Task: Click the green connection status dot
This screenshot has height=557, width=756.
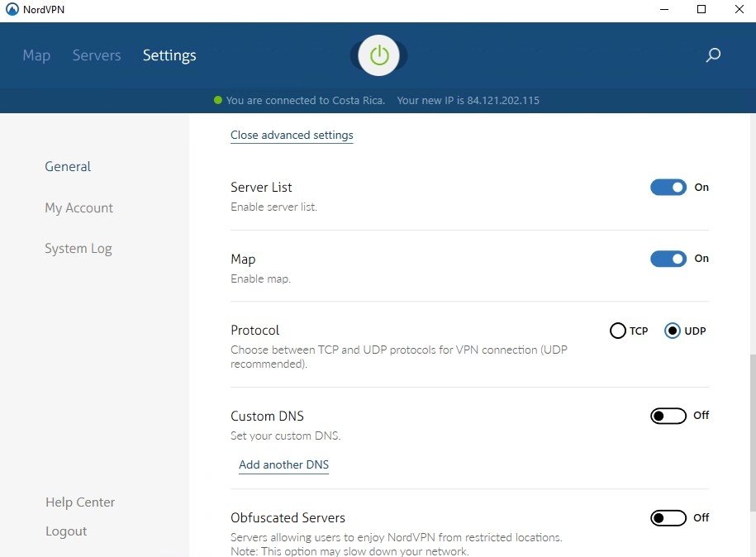Action: 218,101
